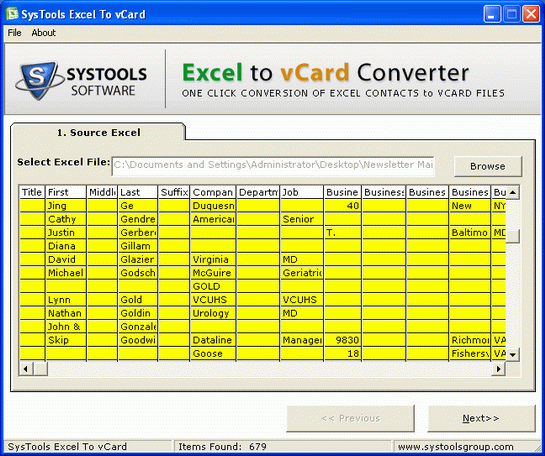545x456 pixels.
Task: Select the last name cell Glazier
Action: click(137, 260)
